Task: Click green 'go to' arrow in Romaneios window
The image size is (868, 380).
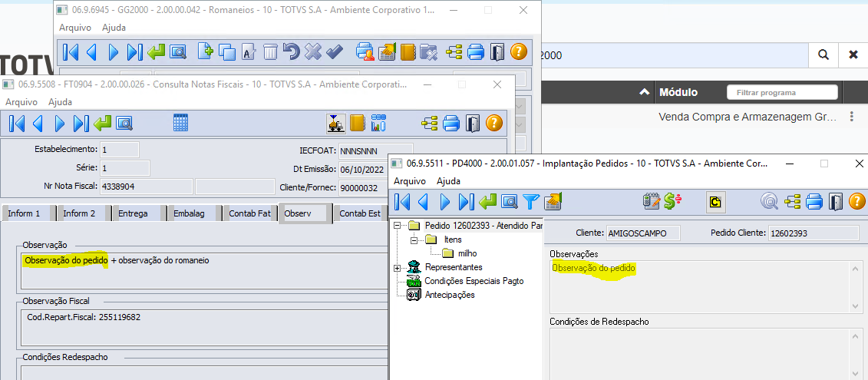Action: (157, 52)
